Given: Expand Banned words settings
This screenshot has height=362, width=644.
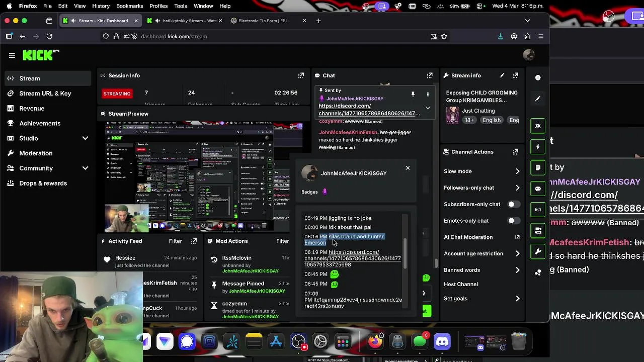Looking at the screenshot, I should point(517,270).
